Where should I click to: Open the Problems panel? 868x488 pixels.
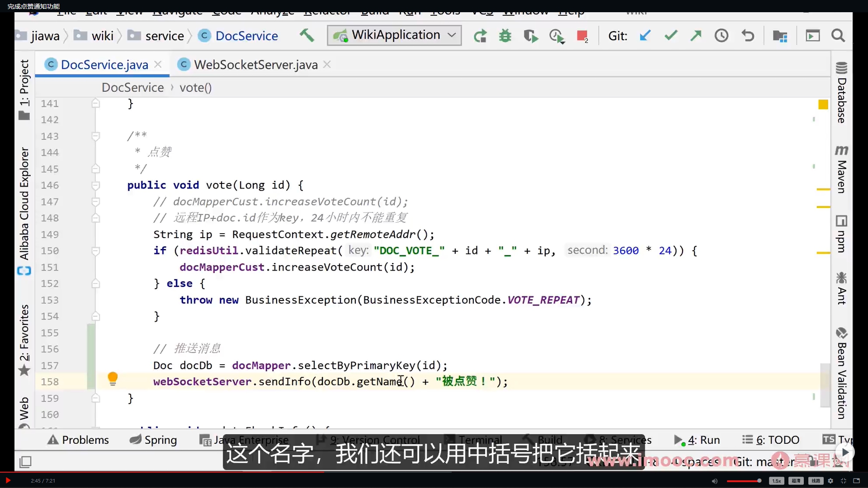pos(79,440)
